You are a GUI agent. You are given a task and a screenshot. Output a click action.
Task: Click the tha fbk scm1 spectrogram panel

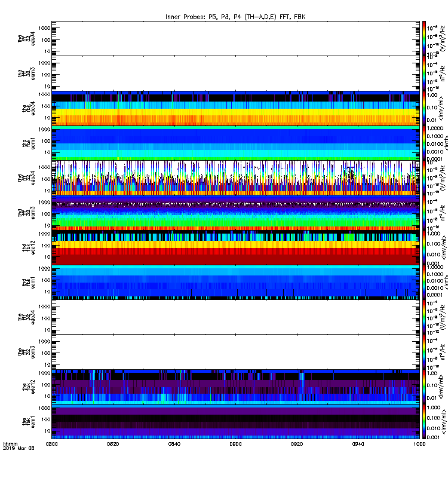(x=235, y=143)
